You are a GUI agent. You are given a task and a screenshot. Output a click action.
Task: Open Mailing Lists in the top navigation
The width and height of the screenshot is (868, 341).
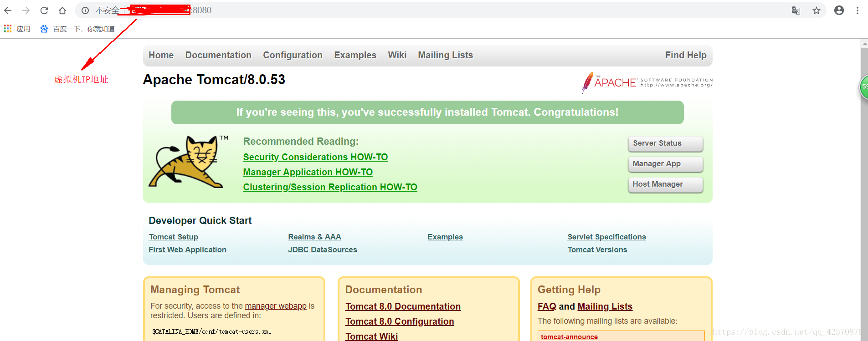coord(445,55)
